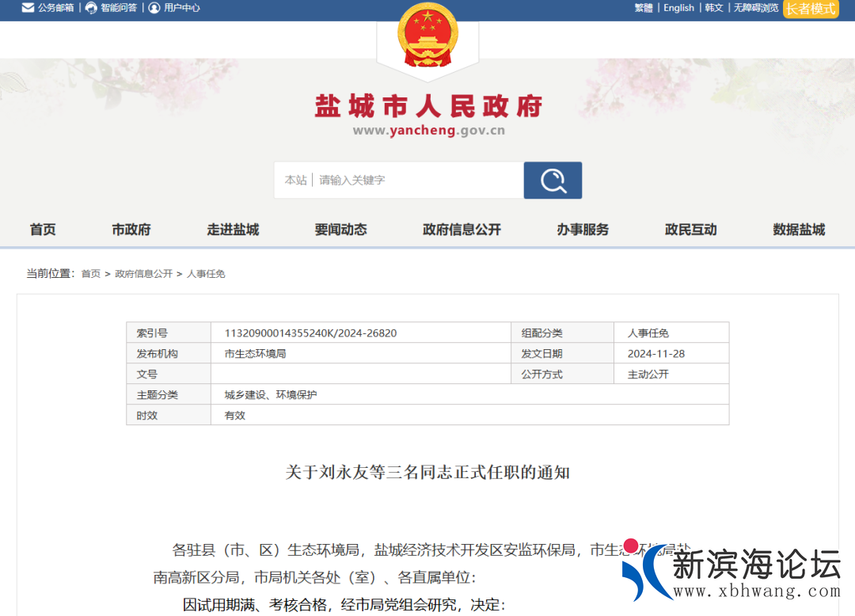Switch language to 韩文
The height and width of the screenshot is (616, 855).
point(714,8)
